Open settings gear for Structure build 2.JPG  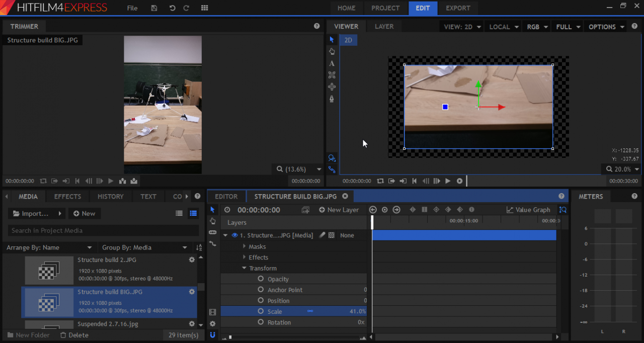tap(192, 260)
